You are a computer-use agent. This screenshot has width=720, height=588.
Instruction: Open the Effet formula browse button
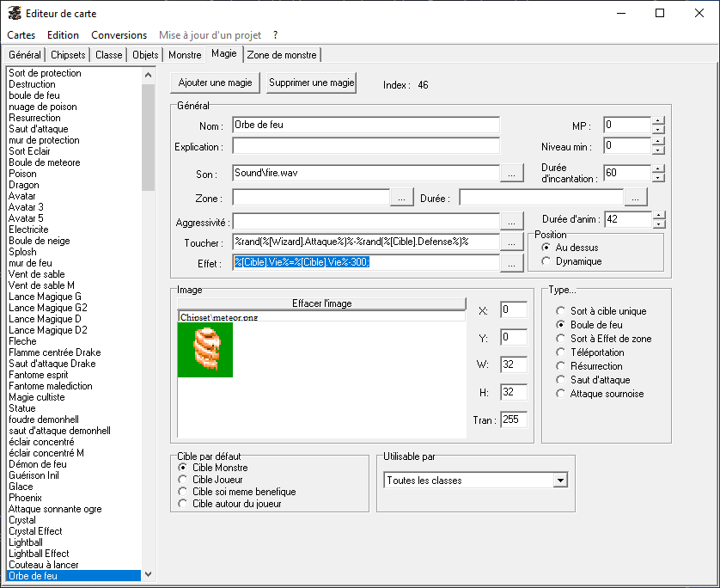[511, 264]
